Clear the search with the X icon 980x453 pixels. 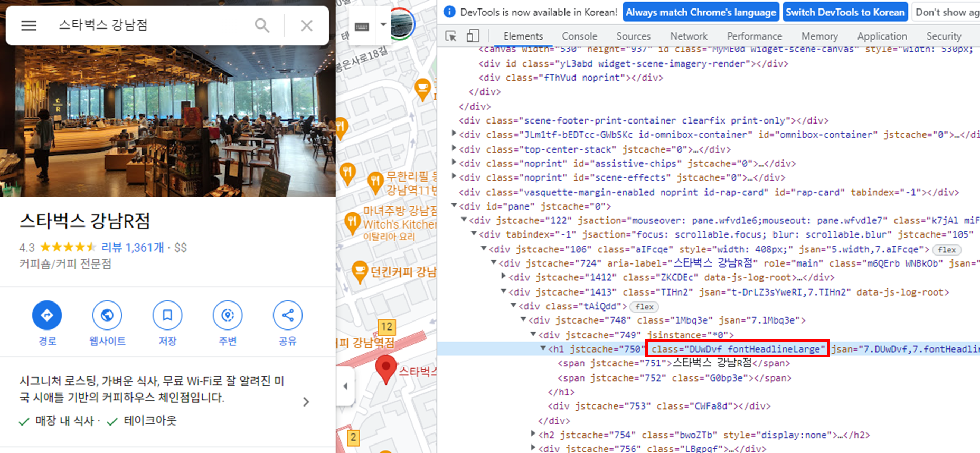tap(307, 25)
